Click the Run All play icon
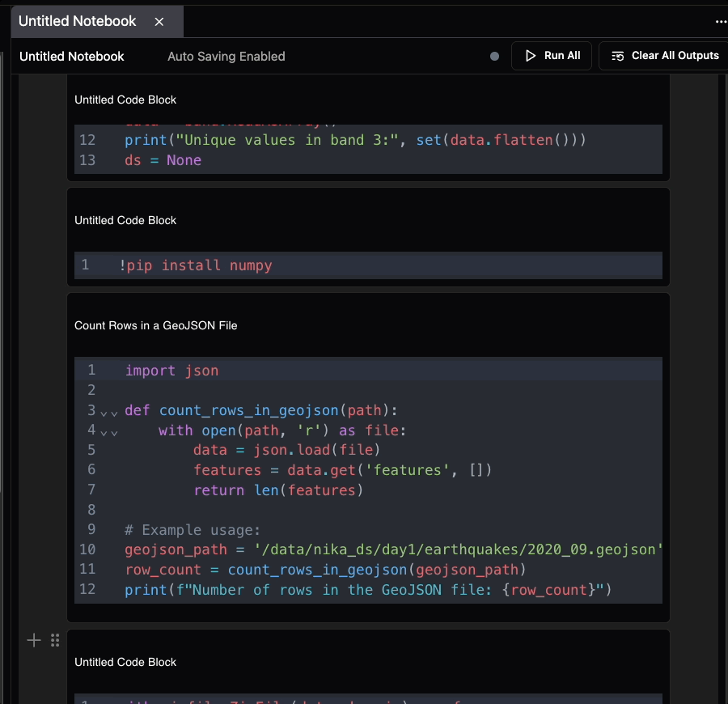 [530, 55]
